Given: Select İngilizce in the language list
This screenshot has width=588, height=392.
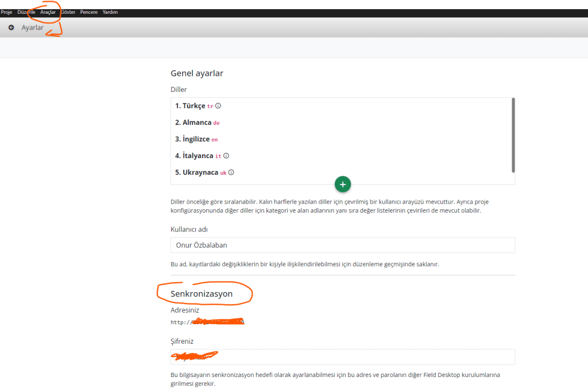Looking at the screenshot, I should 192,139.
